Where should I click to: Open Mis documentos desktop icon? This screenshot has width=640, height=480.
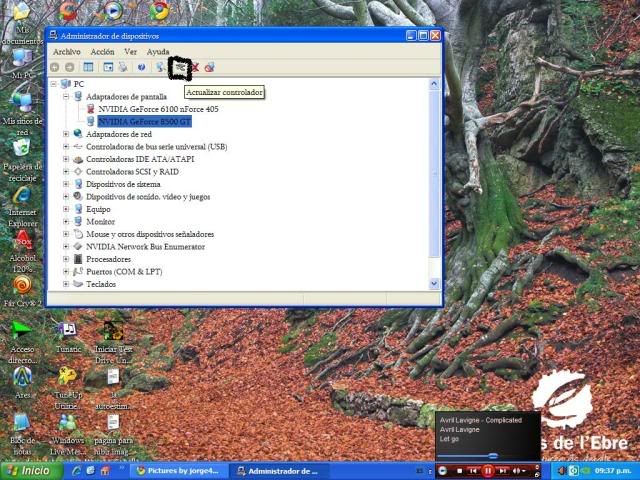[22, 24]
